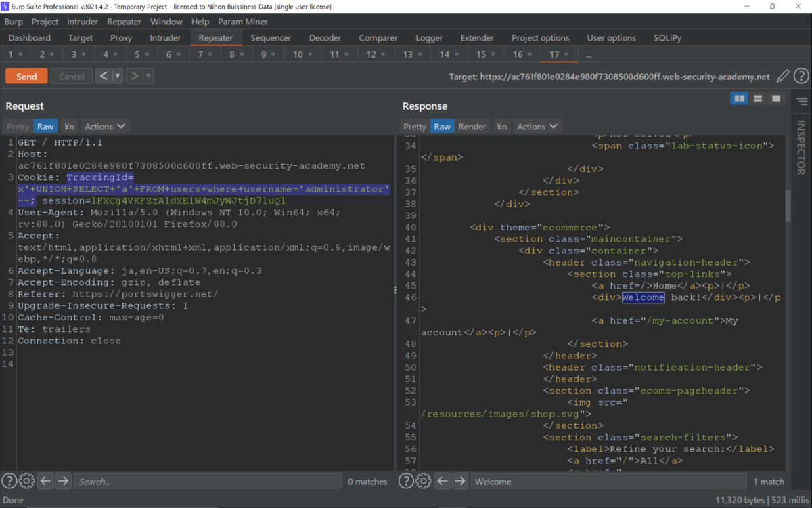The image size is (812, 508).
Task: Select Pretty view in Request pane
Action: (x=18, y=127)
